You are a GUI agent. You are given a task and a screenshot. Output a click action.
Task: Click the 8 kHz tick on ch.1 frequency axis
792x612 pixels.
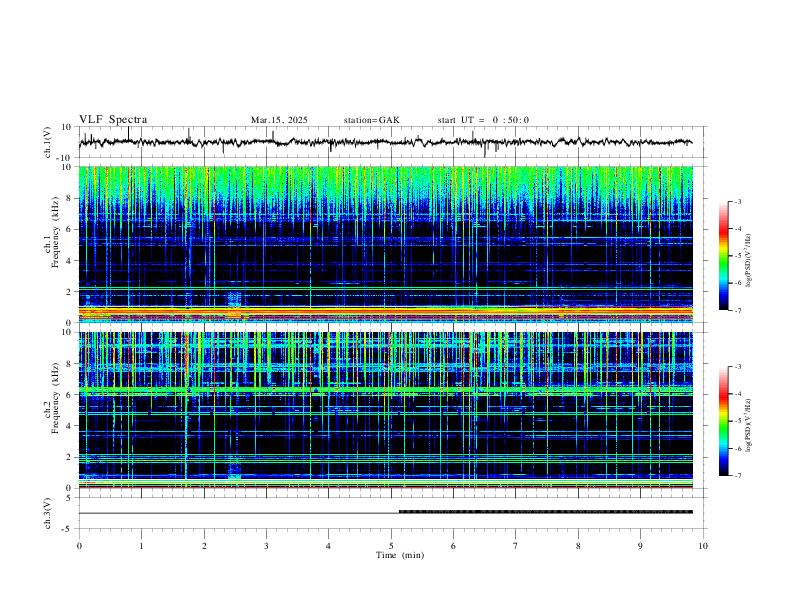[x=70, y=198]
